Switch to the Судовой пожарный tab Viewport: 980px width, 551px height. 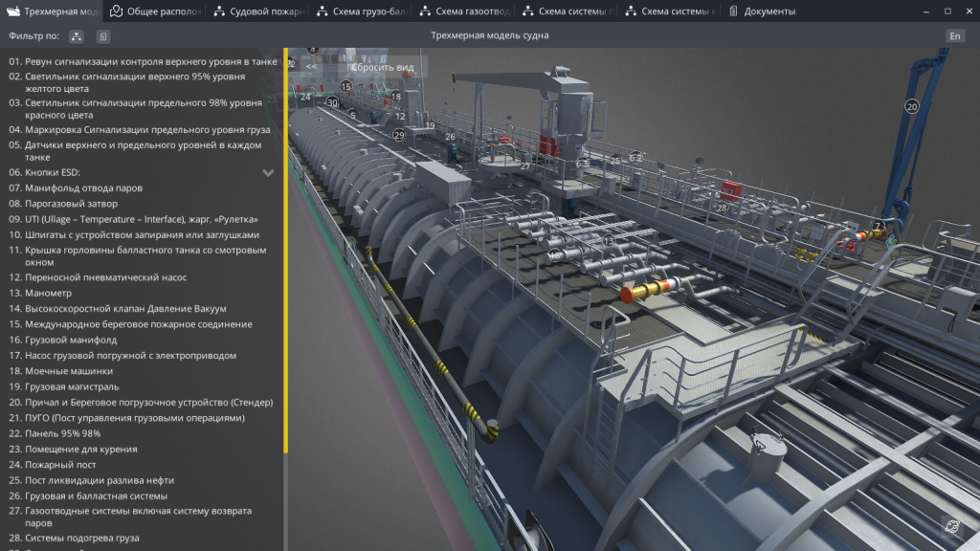coord(258,11)
